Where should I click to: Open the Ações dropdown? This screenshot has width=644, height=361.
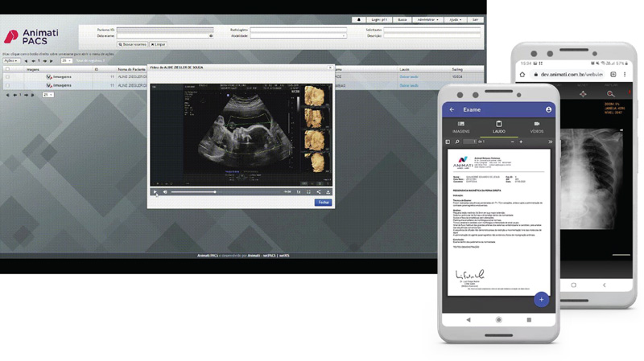pyautogui.click(x=11, y=61)
